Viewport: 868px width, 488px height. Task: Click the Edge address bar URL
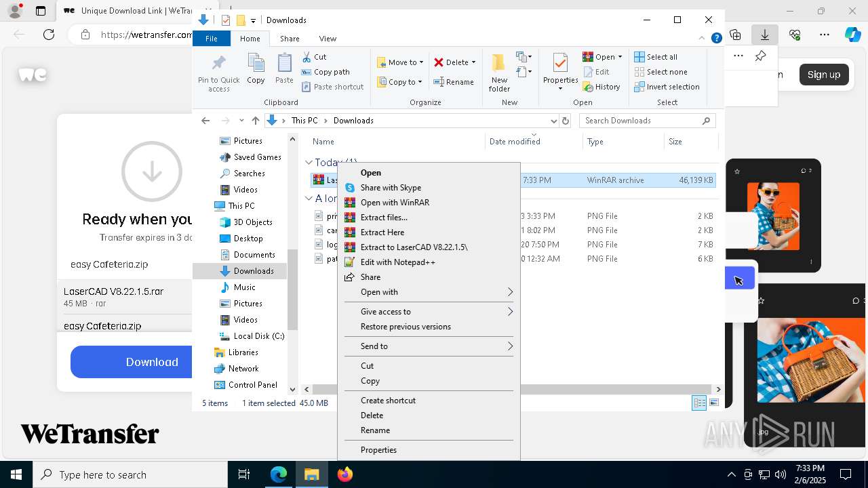click(146, 35)
